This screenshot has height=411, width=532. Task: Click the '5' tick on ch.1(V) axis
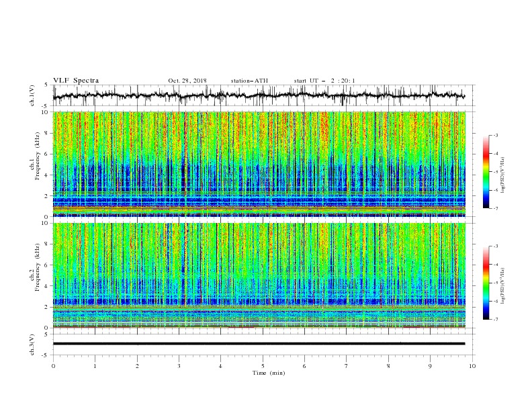[x=46, y=85]
